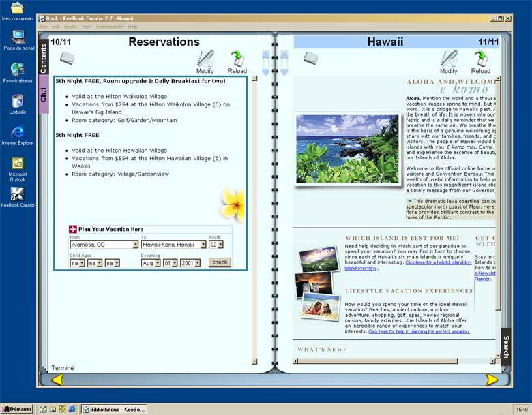Open the Communicate menu
Screen dimensions: 532x415
pyautogui.click(x=109, y=27)
